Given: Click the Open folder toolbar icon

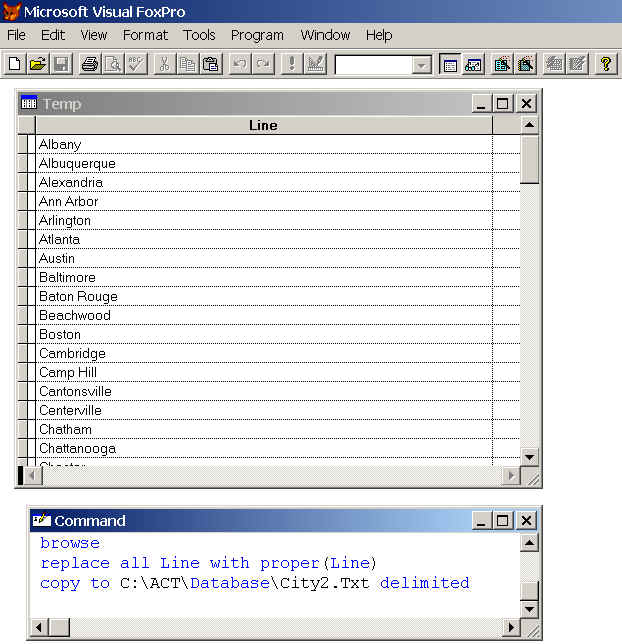Looking at the screenshot, I should (38, 64).
